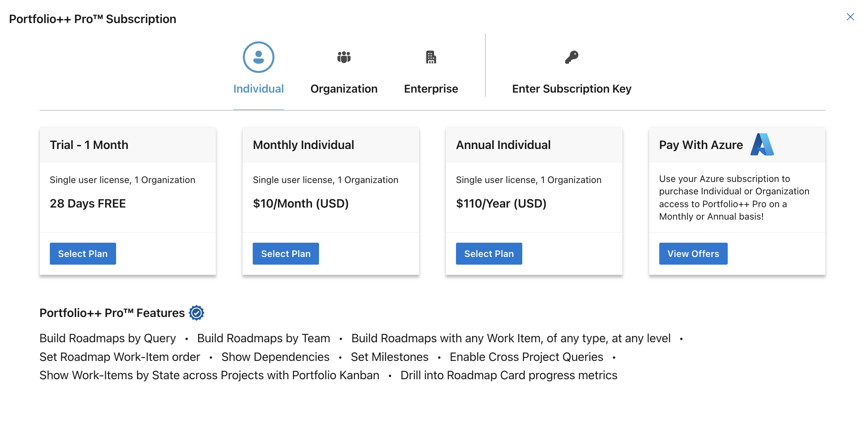Click the Organization people icon

tap(344, 57)
